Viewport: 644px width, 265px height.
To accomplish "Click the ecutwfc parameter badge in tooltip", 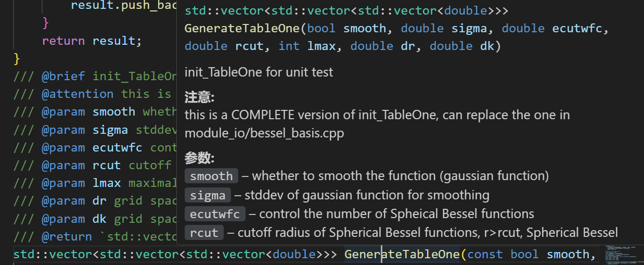I will [215, 214].
